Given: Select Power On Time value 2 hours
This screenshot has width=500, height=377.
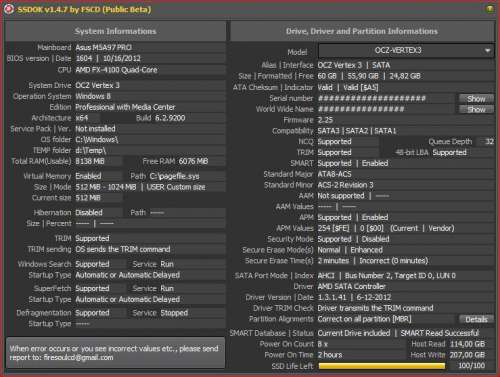Looking at the screenshot, I should [330, 355].
